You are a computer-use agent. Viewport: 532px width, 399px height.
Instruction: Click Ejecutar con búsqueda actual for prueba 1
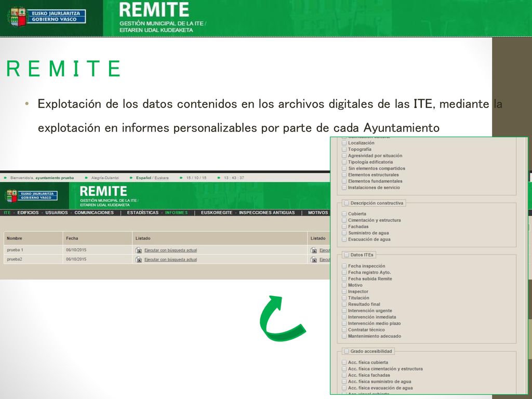pyautogui.click(x=170, y=250)
